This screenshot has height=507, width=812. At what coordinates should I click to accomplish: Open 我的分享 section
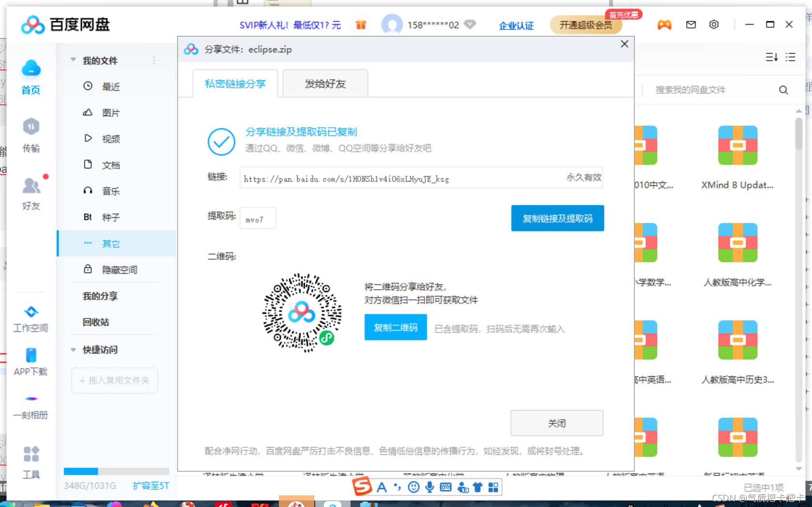[100, 296]
